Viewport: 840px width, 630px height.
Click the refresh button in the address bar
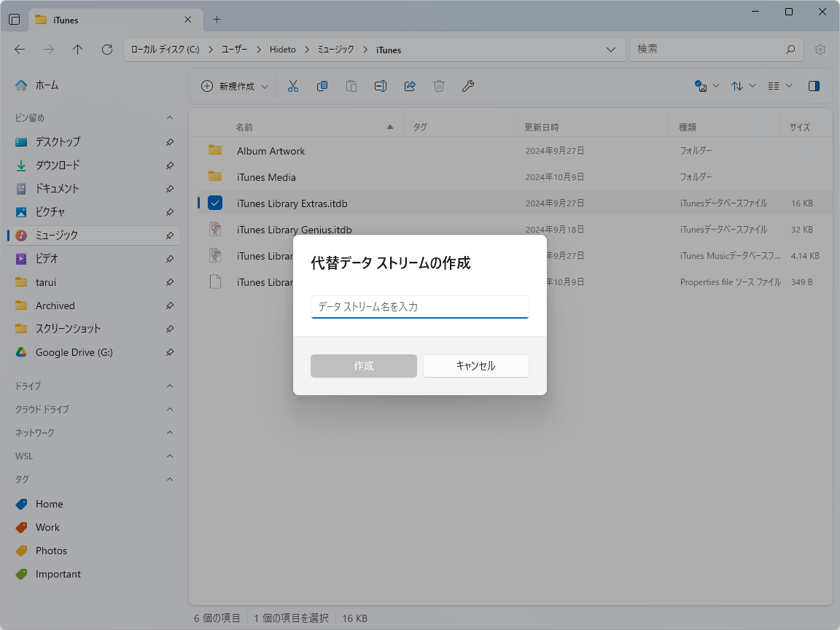(106, 49)
